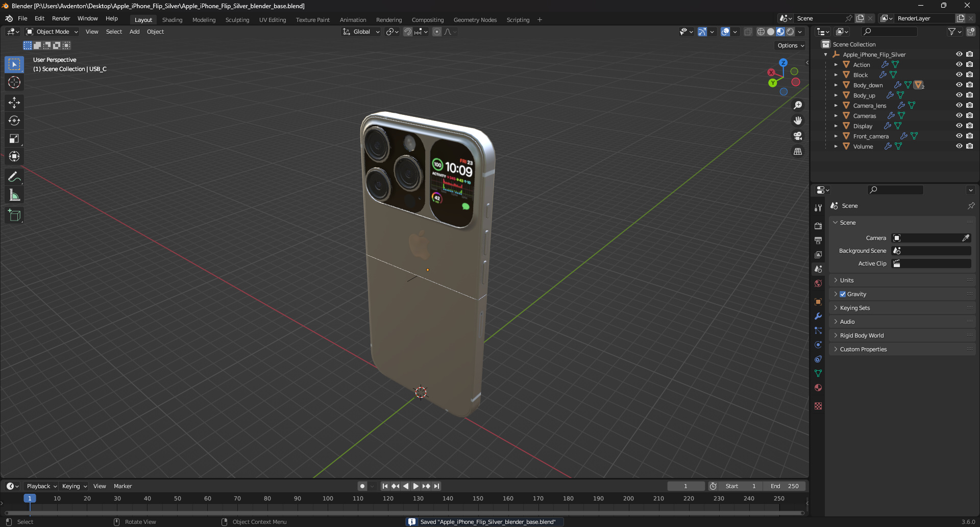Open the viewport Options dropdown

click(x=791, y=45)
